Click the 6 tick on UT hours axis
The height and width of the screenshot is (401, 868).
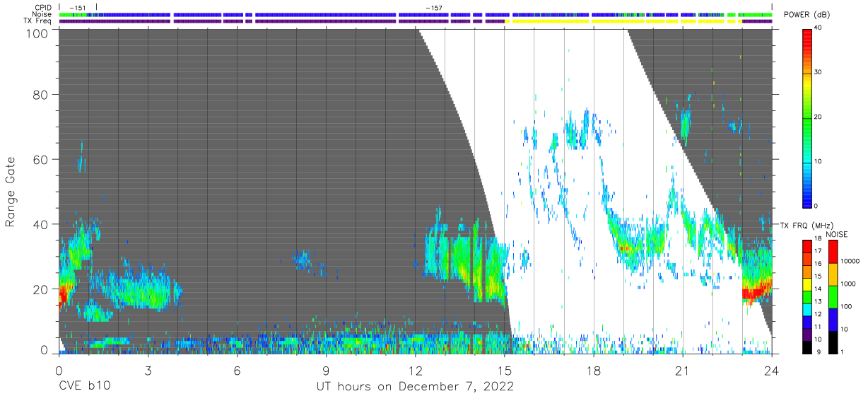click(x=237, y=370)
